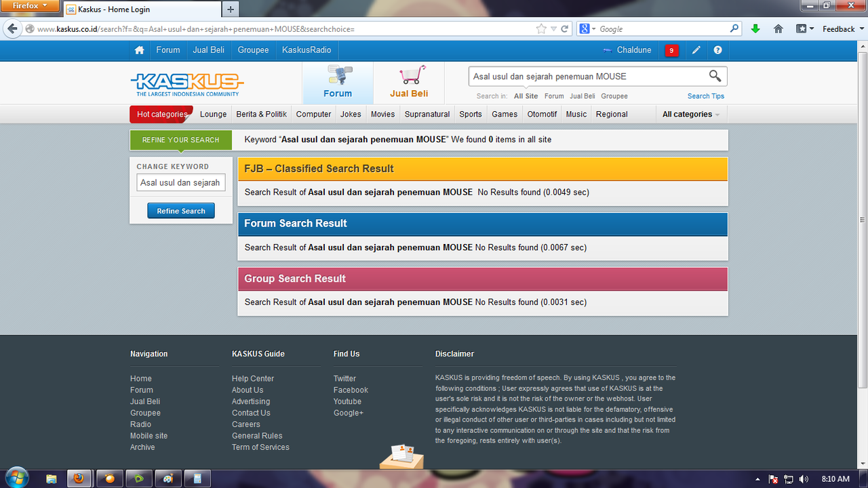Open the bookmarks menu toolbar icon
Screen dimensions: 868x488
[805, 29]
